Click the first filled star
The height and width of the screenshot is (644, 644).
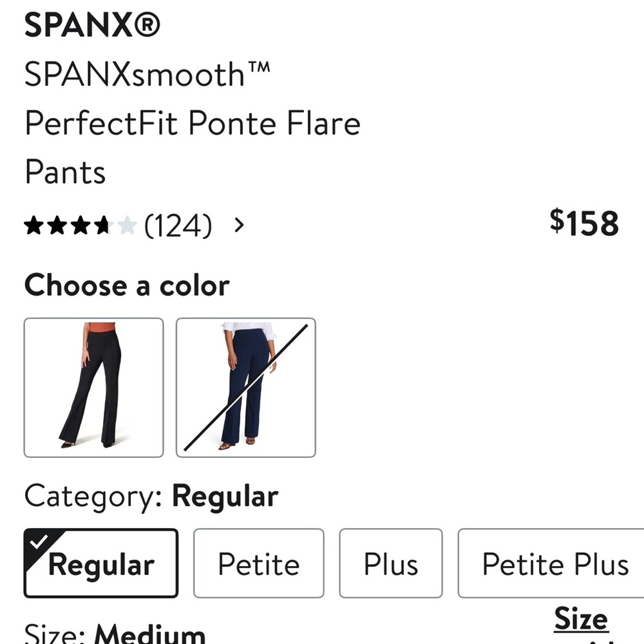(33, 225)
